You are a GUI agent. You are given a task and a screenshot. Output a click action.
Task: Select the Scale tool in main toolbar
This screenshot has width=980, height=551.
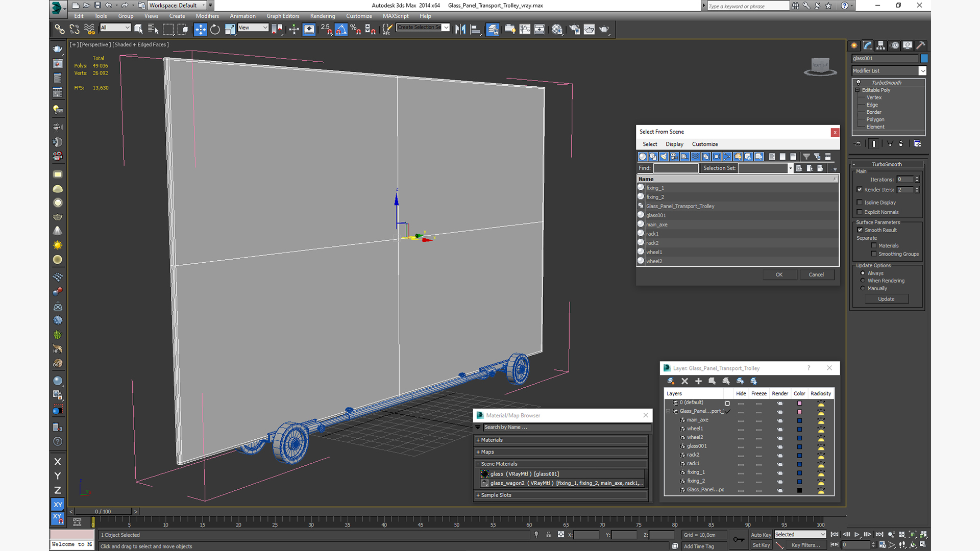tap(230, 30)
